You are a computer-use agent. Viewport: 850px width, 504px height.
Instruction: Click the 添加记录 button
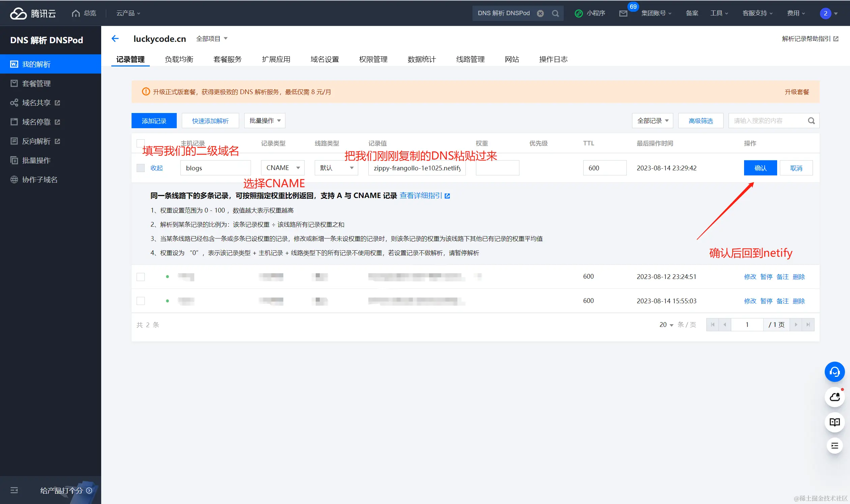coord(154,120)
